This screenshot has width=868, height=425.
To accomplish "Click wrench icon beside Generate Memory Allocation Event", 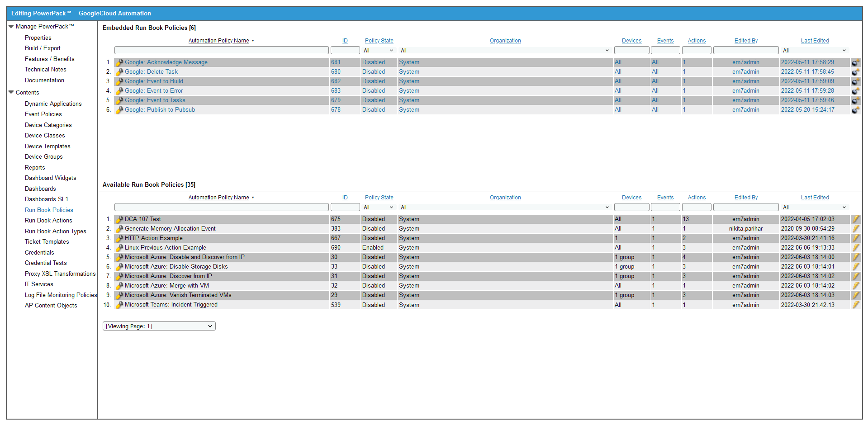I will tap(119, 229).
